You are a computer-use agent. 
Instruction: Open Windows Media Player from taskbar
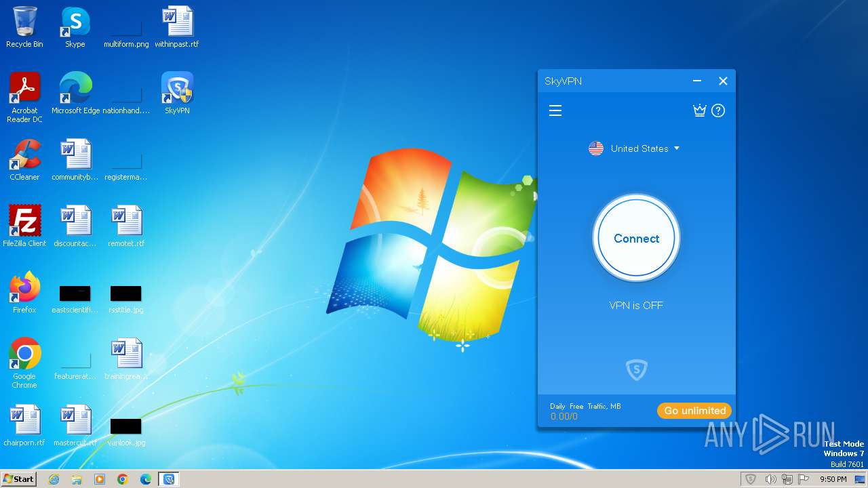tap(100, 479)
